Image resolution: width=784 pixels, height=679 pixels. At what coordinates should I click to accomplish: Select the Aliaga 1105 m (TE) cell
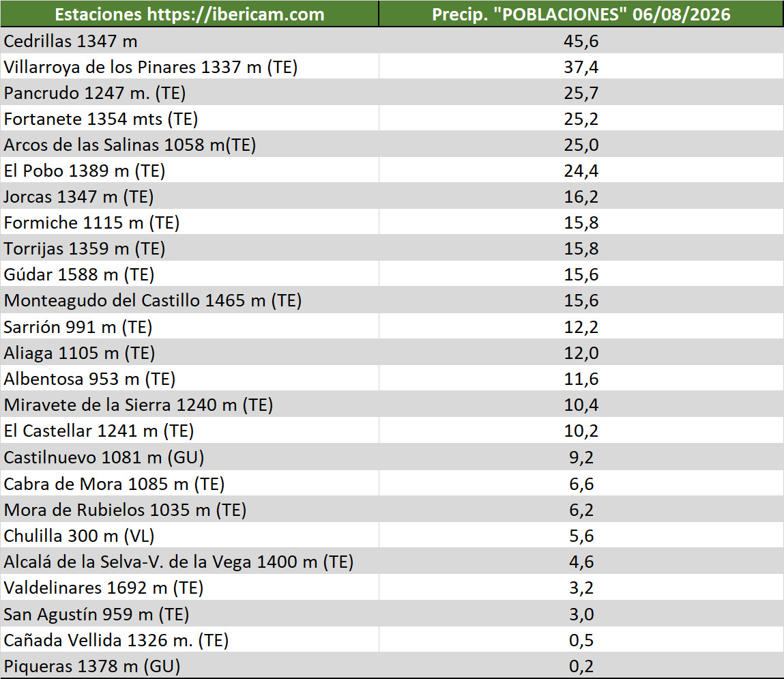click(190, 353)
